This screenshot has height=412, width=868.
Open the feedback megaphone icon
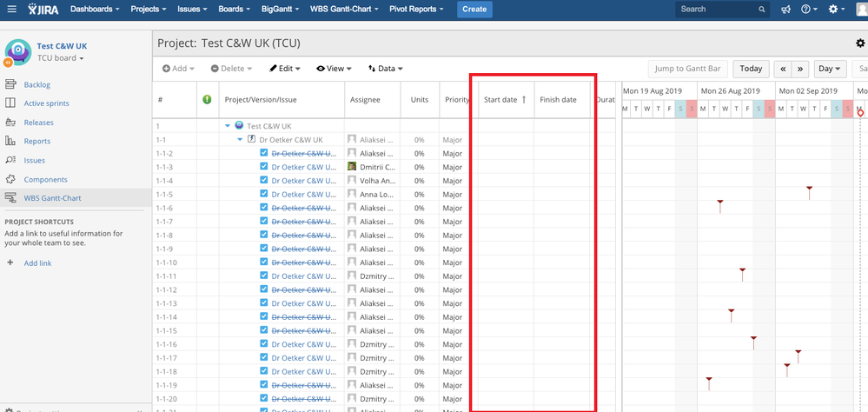785,10
